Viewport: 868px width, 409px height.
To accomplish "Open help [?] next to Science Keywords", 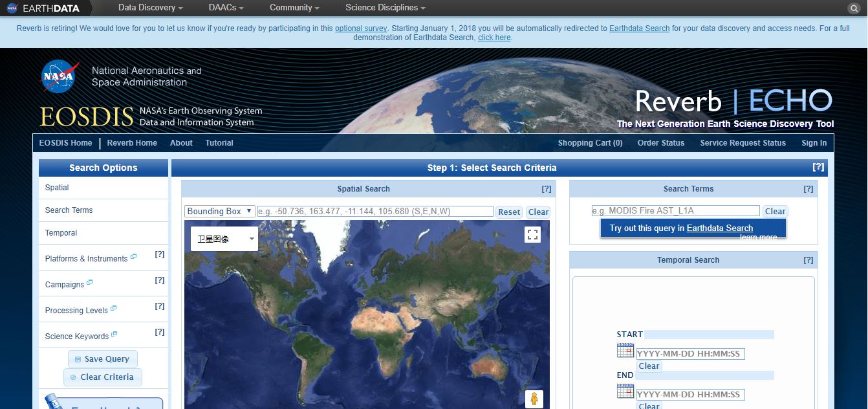I will [x=160, y=332].
